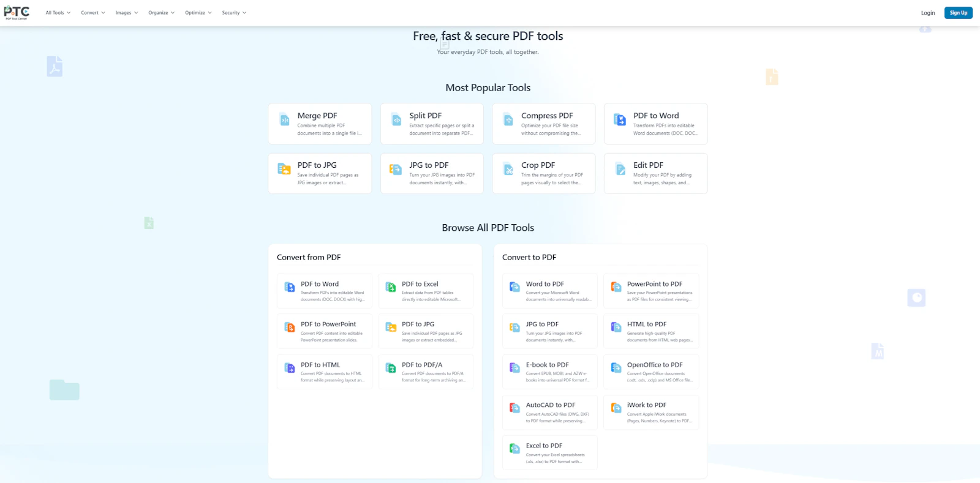This screenshot has height=483, width=980.
Task: Open PDF to Excel tool title
Action: click(420, 284)
